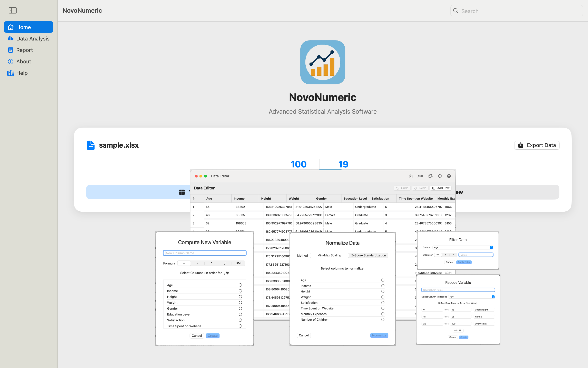This screenshot has width=588, height=368.
Task: Toggle the sidebar panel icon
Action: 13,10
